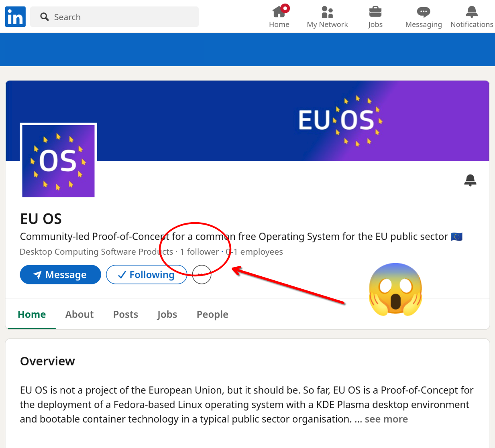
Task: Open the more options ellipsis button
Action: pos(202,275)
